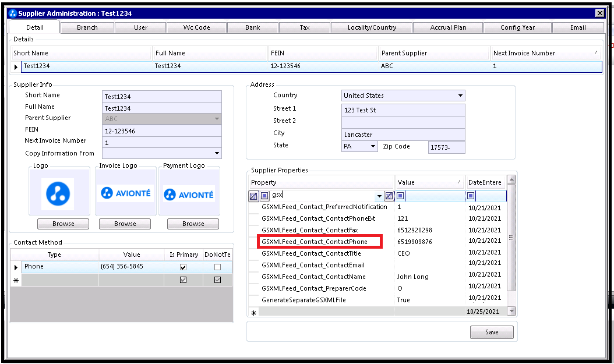Select the GSXMLFeed_Contact_ContactPhone property row

(378, 242)
